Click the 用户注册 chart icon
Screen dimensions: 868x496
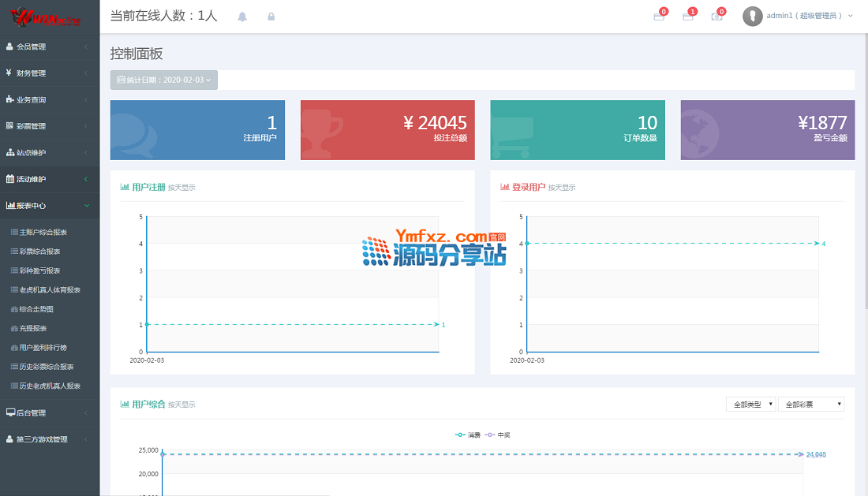pyautogui.click(x=125, y=187)
